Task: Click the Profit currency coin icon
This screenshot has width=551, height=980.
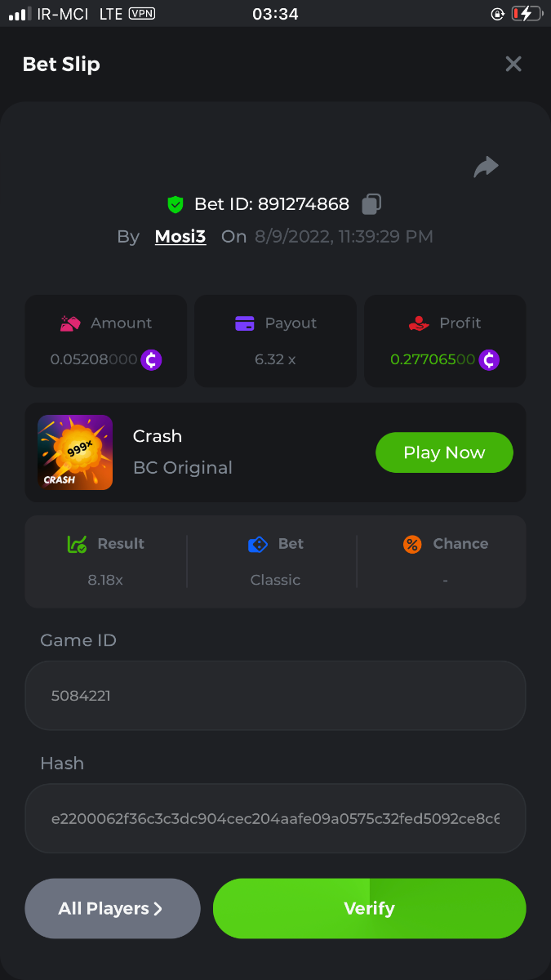Action: coord(489,359)
